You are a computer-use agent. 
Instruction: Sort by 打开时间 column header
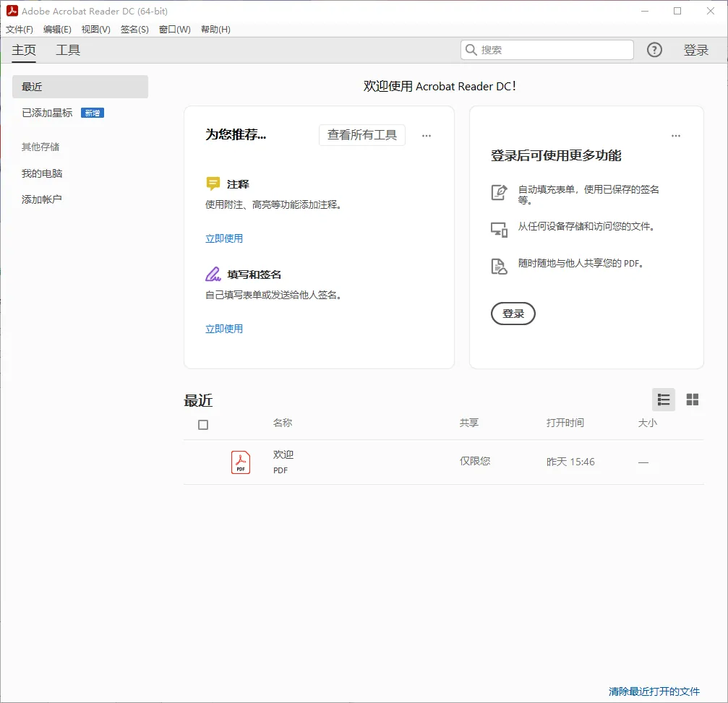565,423
